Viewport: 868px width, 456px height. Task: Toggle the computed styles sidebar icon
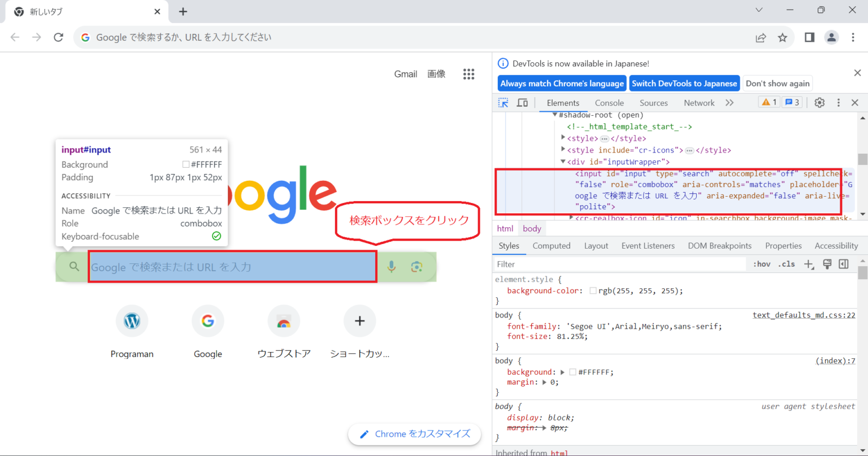(844, 264)
